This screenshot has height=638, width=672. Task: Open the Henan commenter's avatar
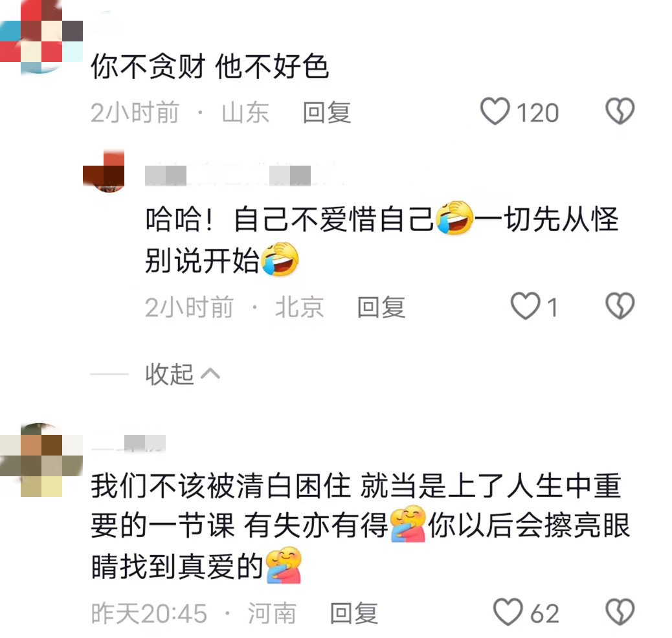pos(41,460)
